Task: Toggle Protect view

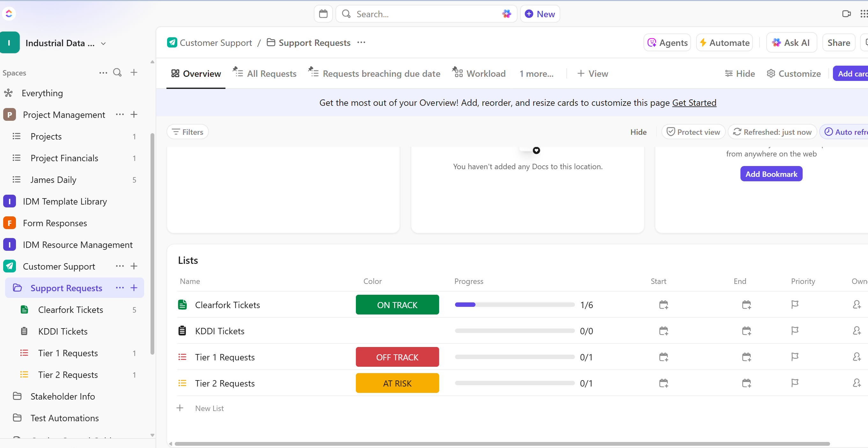Action: [x=693, y=132]
